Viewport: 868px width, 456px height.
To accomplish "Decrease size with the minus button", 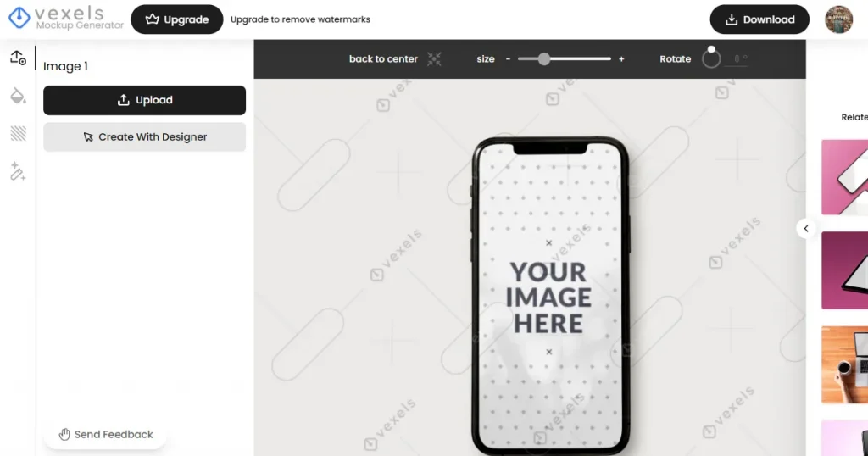I will [x=508, y=58].
